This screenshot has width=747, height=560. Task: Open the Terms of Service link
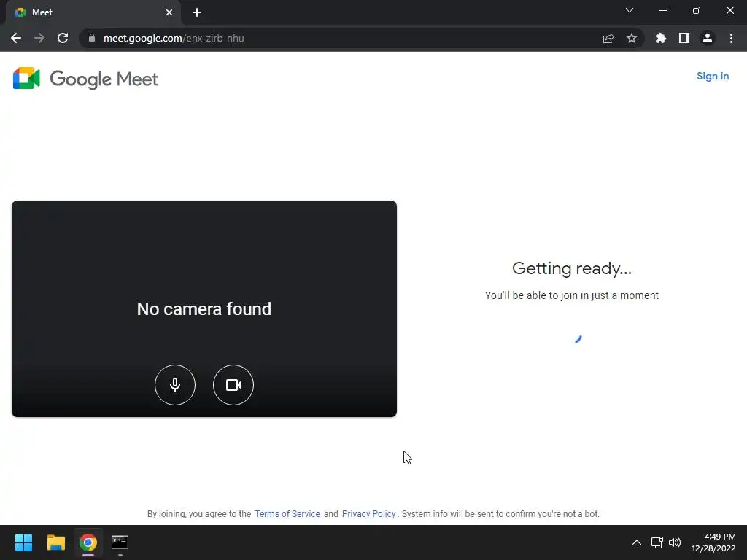pyautogui.click(x=287, y=514)
